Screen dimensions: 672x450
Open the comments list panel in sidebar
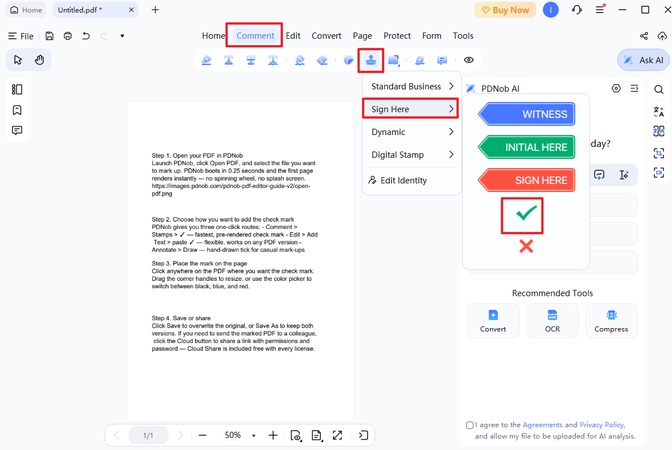(x=17, y=130)
